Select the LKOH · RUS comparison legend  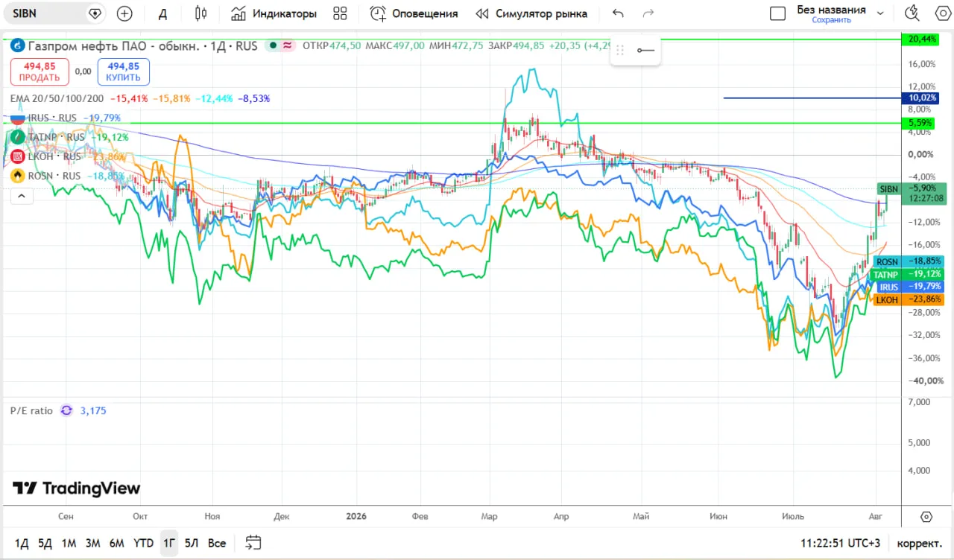coord(54,156)
